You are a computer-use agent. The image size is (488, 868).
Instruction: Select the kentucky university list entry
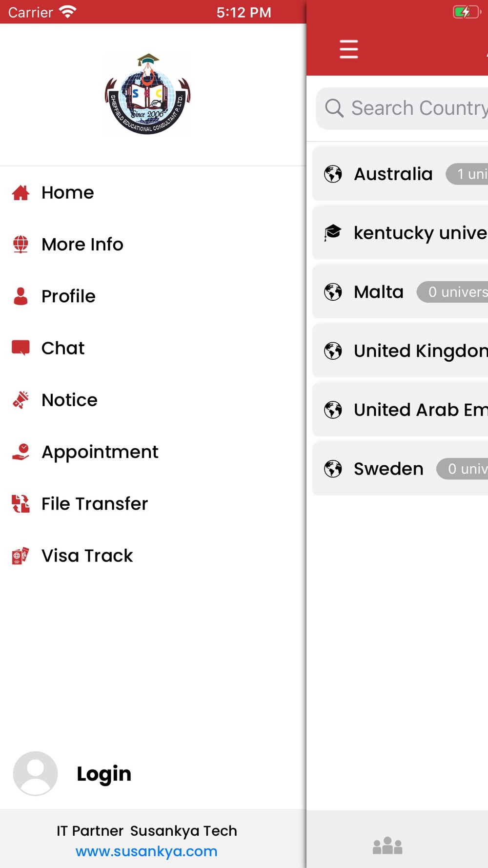coord(400,233)
